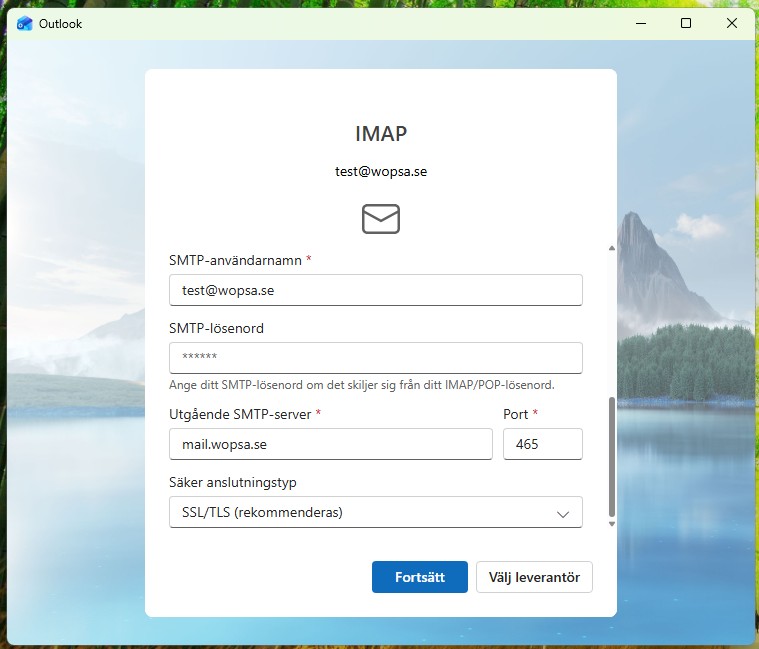Viewport: 759px width, 649px height.
Task: Click the scroll down arrow
Action: (611, 523)
